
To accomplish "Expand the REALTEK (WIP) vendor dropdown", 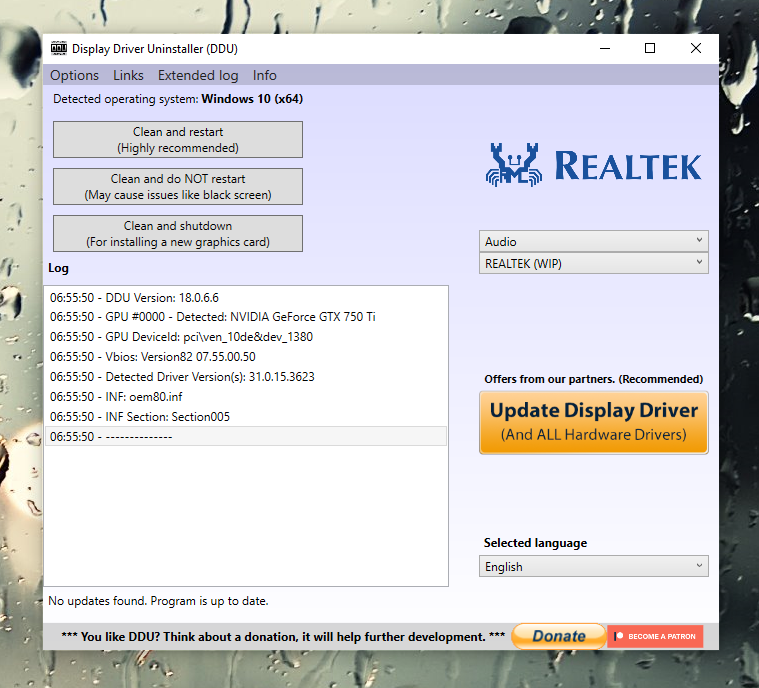I will pyautogui.click(x=593, y=263).
